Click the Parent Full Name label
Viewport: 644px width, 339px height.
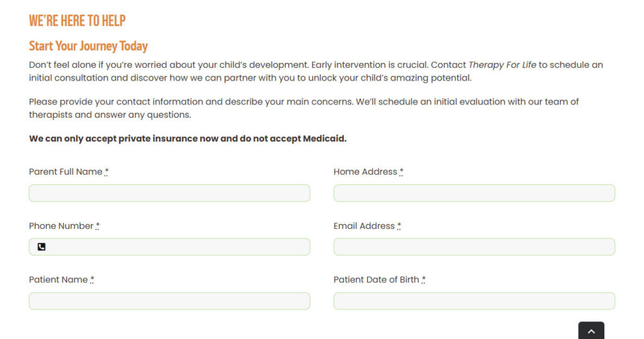[x=65, y=172]
